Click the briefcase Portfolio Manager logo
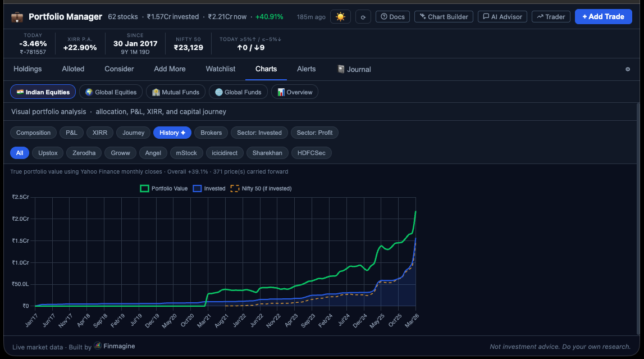644x359 pixels. tap(17, 17)
